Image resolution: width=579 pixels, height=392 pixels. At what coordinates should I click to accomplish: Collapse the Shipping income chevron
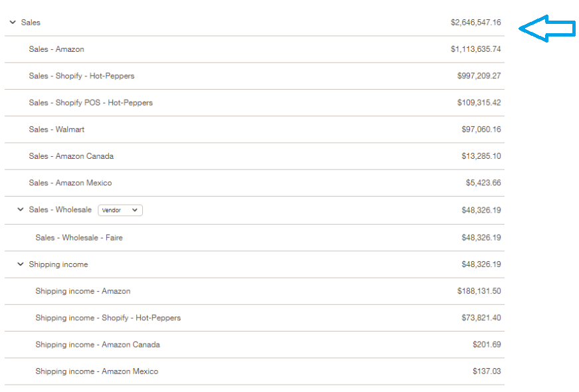click(21, 264)
